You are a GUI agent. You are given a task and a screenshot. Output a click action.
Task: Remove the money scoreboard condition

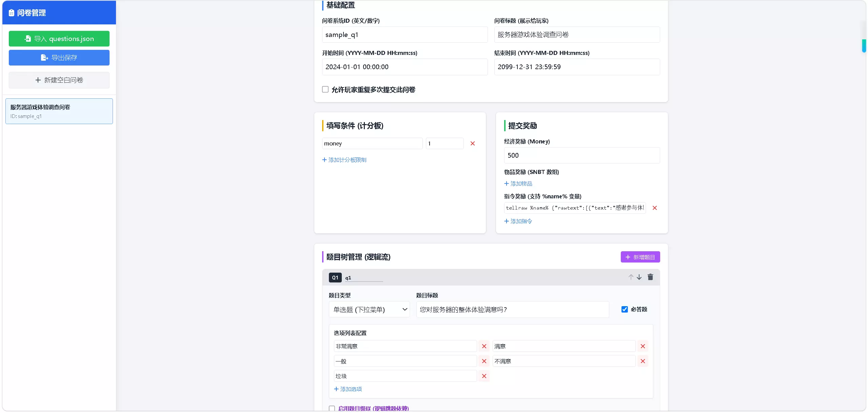point(473,143)
